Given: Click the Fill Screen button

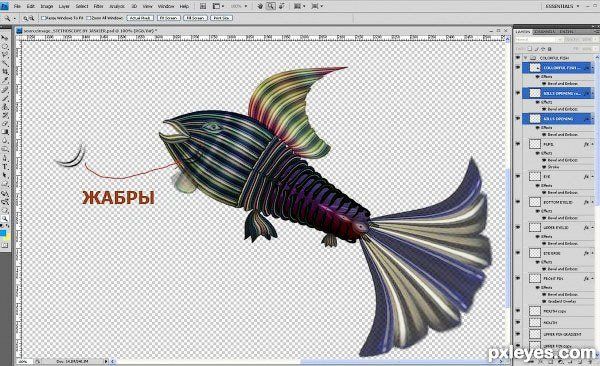Looking at the screenshot, I should (195, 18).
